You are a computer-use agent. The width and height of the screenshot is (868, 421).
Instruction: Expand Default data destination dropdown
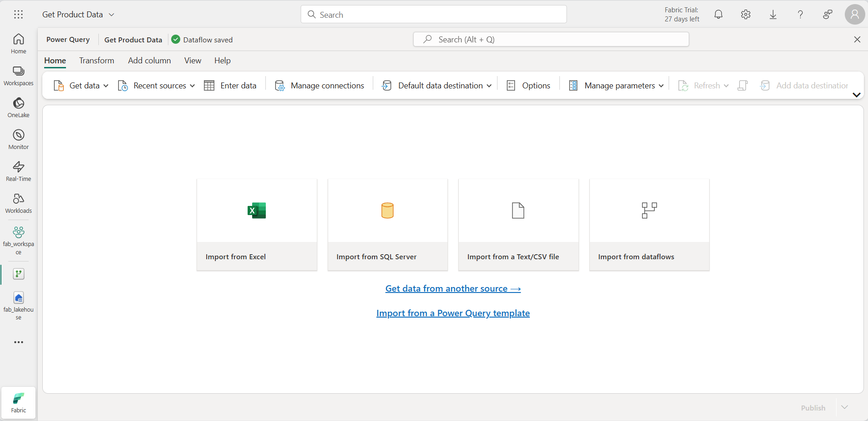pos(489,86)
